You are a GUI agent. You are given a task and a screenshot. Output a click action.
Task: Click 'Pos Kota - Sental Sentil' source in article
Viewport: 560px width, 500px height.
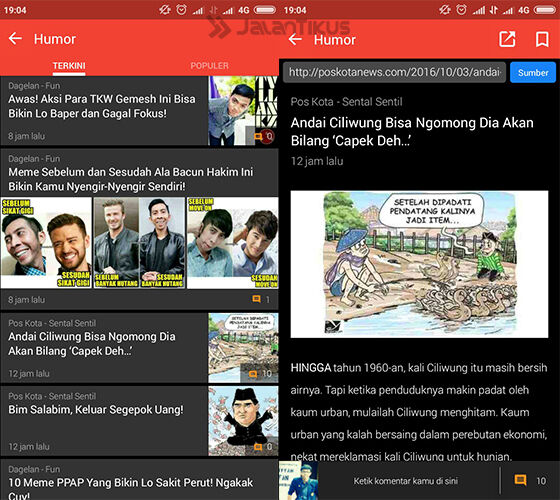tap(346, 102)
